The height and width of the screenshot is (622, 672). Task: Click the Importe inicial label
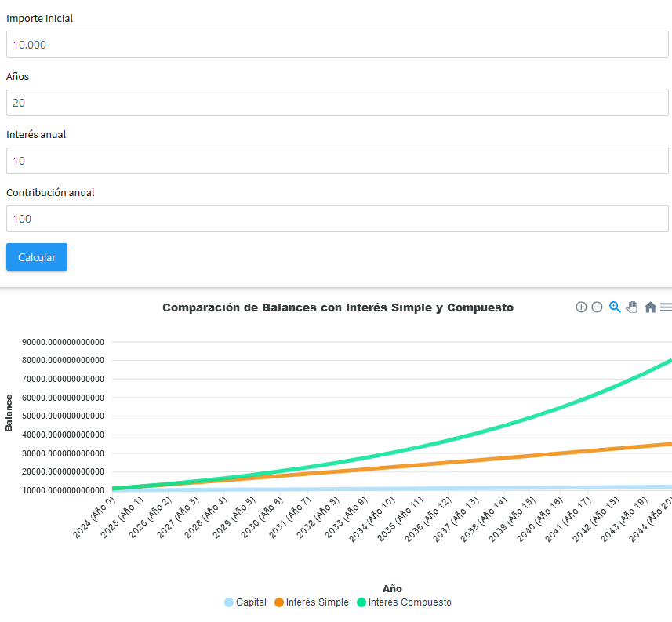[39, 19]
